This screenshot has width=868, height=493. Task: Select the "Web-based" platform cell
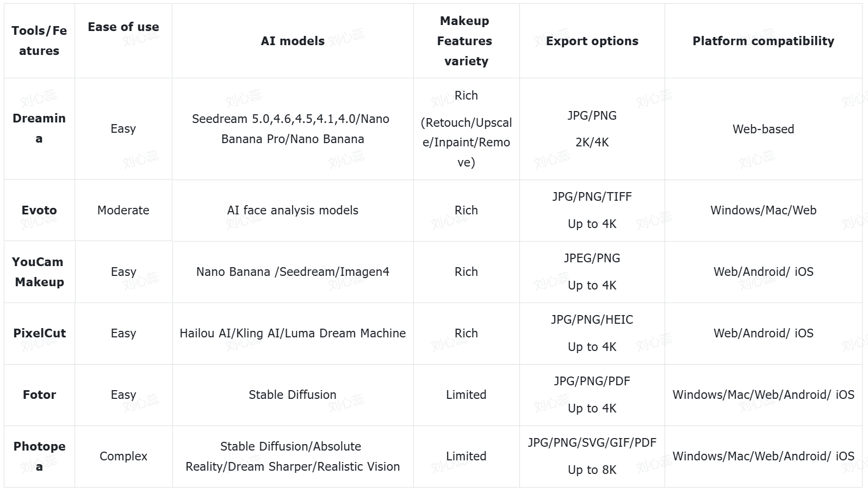click(763, 129)
